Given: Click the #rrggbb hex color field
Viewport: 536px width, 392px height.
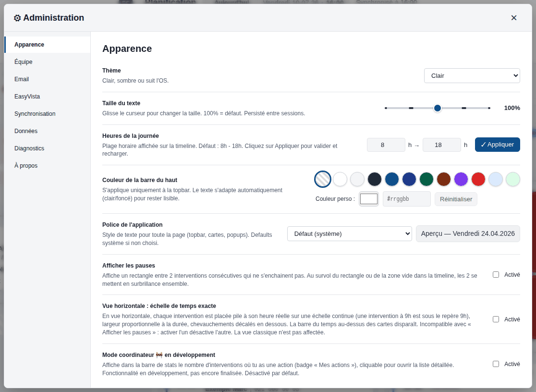Looking at the screenshot, I should coord(407,199).
